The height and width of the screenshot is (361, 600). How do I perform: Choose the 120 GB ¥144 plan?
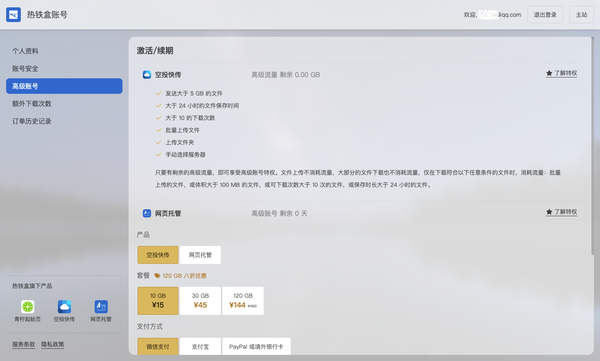tap(243, 301)
